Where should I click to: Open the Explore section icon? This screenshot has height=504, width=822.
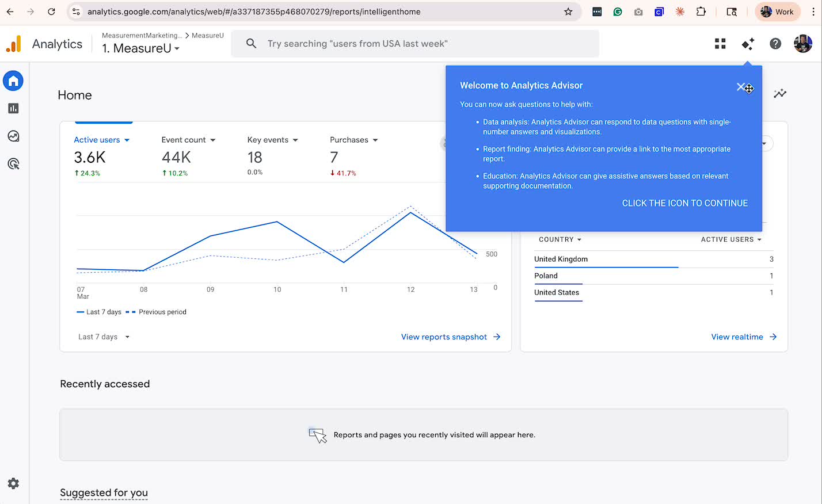pyautogui.click(x=13, y=136)
